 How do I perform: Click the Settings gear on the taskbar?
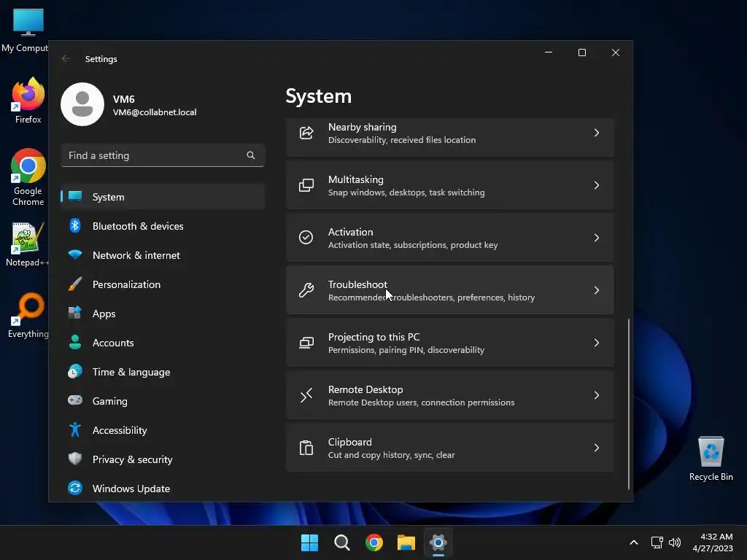click(x=438, y=542)
